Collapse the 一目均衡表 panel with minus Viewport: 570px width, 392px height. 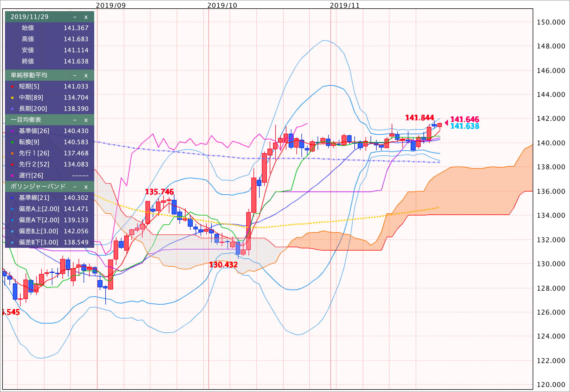click(75, 120)
